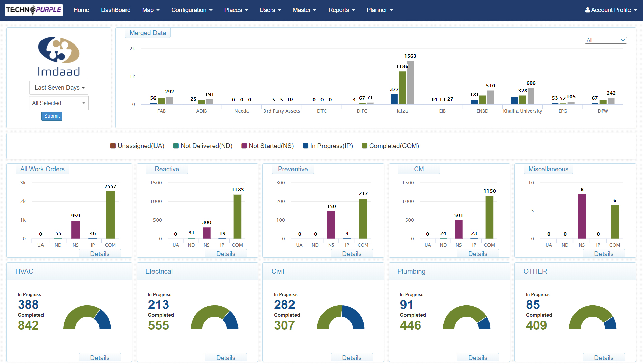Click Reactive COM bar 1183

(237, 217)
